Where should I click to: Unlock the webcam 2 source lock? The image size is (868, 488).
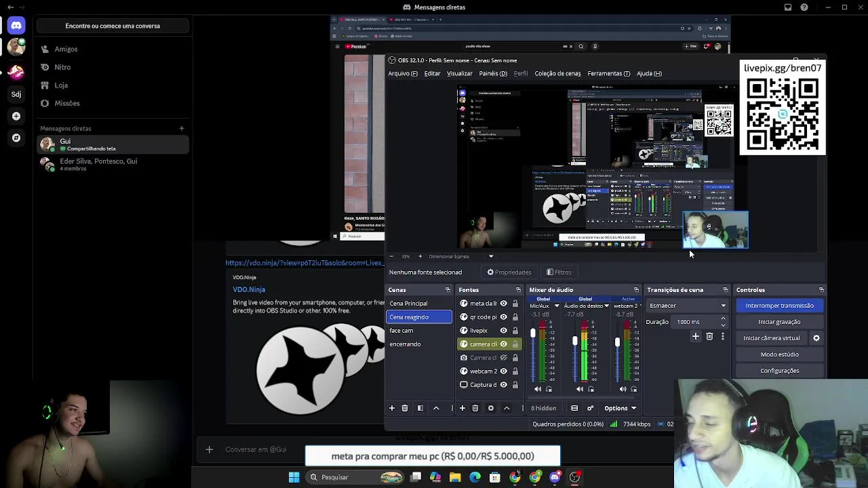(x=515, y=371)
